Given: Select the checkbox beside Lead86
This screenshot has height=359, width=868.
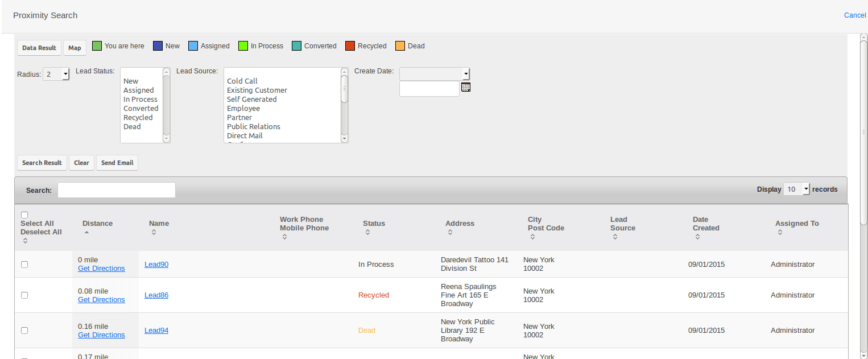Looking at the screenshot, I should [24, 295].
